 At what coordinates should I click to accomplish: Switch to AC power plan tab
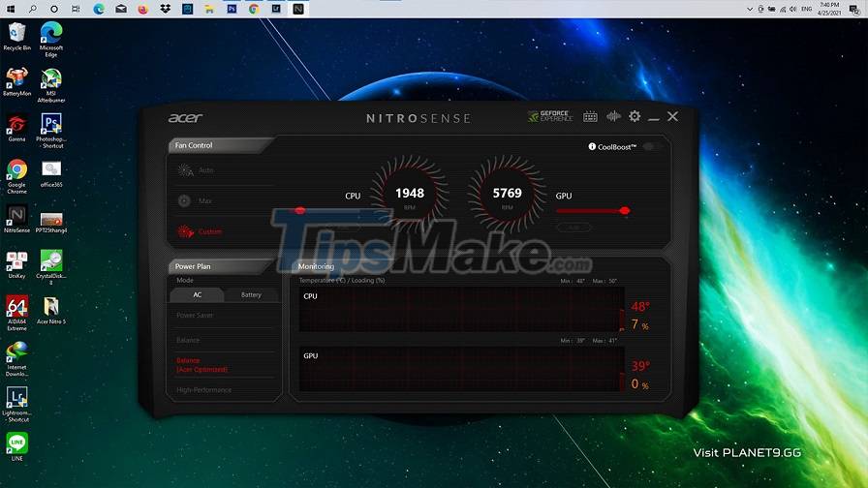(197, 295)
